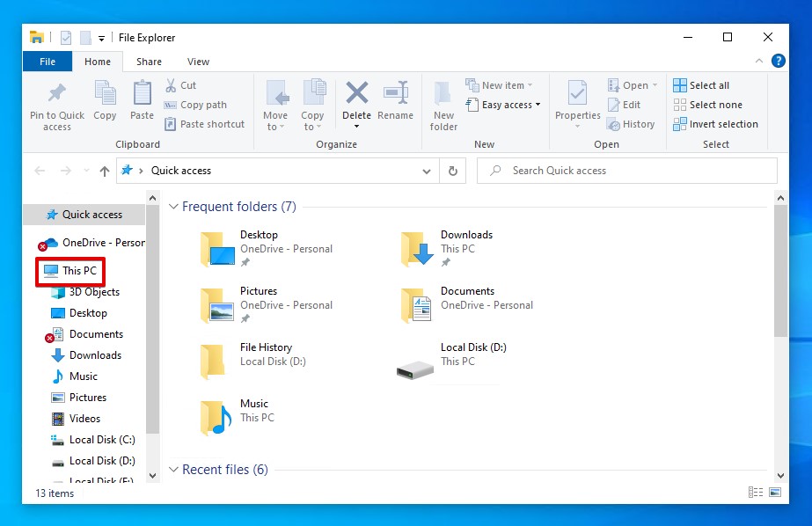Viewport: 812px width, 526px height.
Task: Click Quick access in address bar
Action: 181,171
